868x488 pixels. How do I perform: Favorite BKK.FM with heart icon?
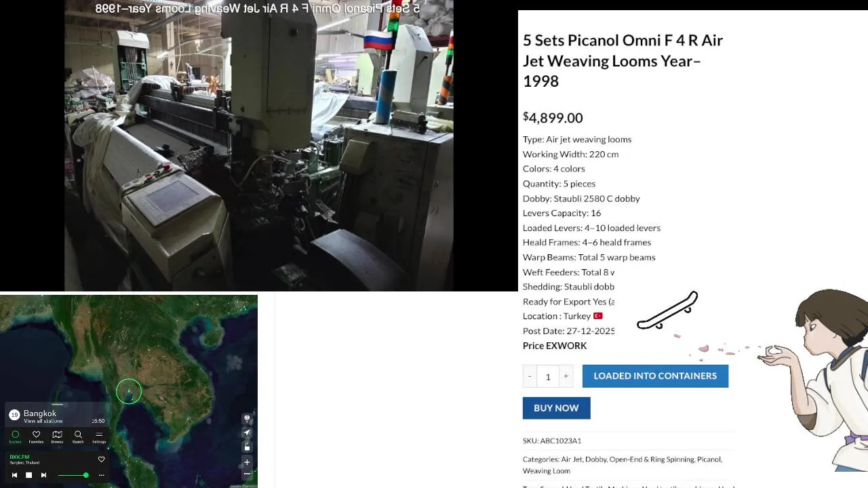click(101, 459)
